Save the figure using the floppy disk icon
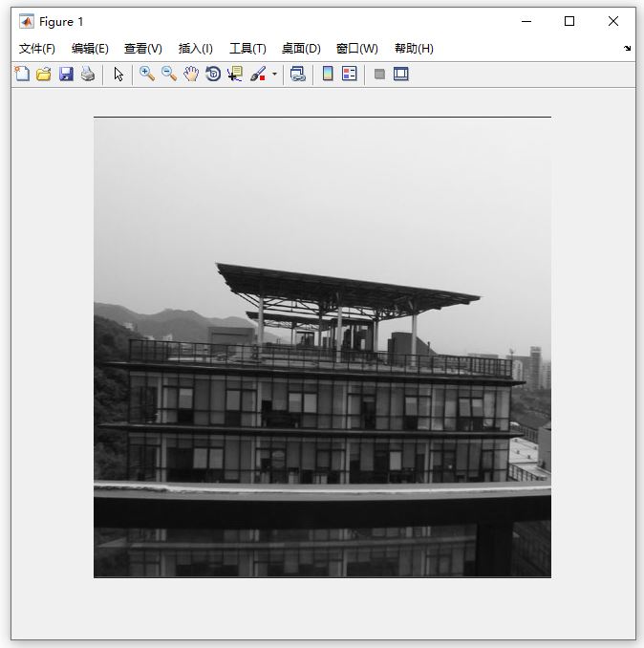The image size is (644, 648). 66,74
